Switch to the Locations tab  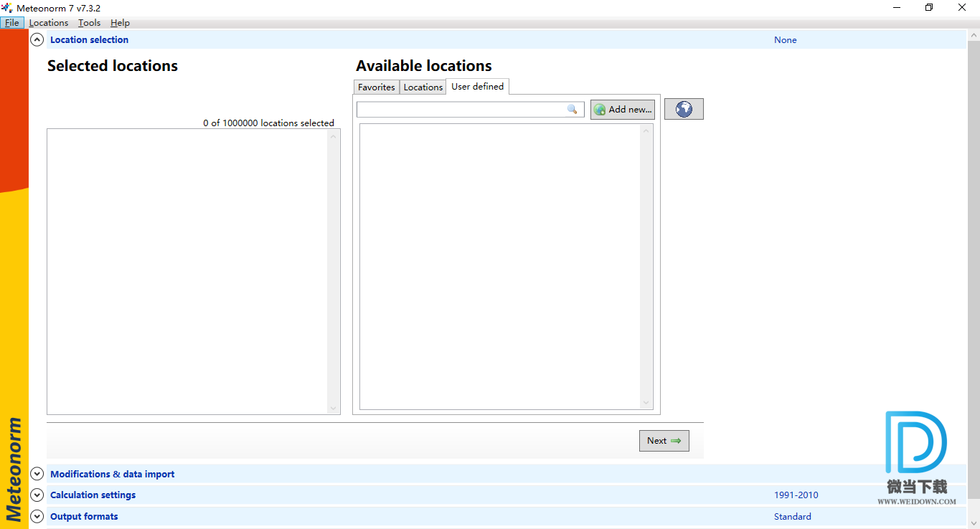423,87
